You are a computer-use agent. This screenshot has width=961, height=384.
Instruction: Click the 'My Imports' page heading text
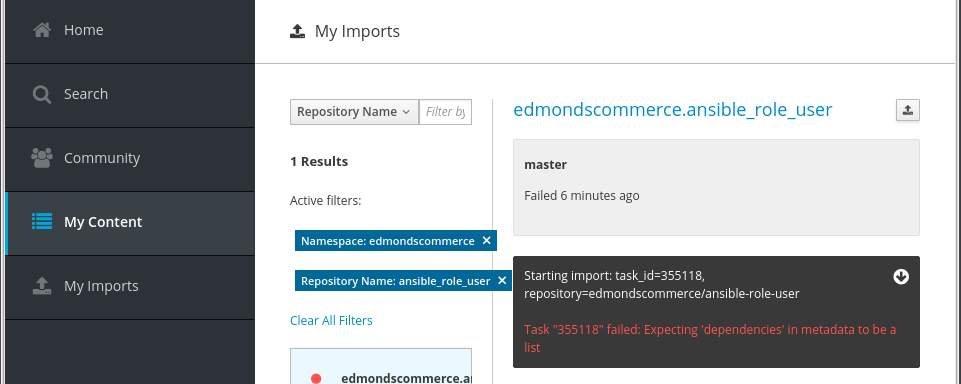pyautogui.click(x=357, y=31)
